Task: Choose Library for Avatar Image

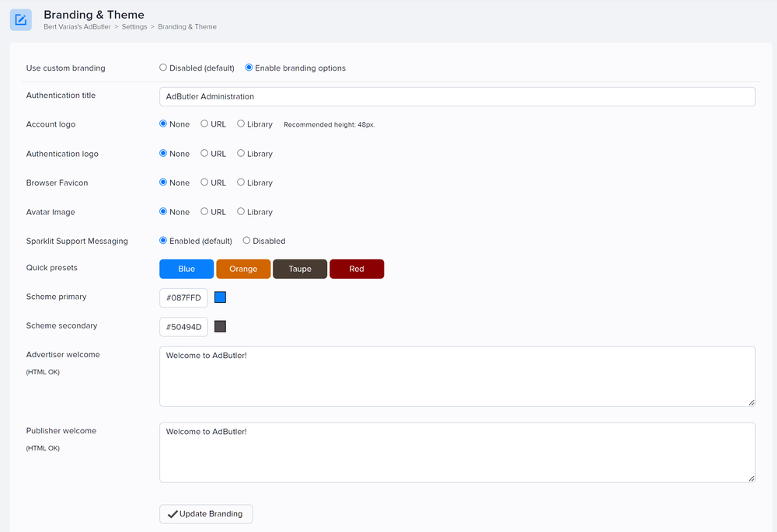Action: (x=241, y=211)
